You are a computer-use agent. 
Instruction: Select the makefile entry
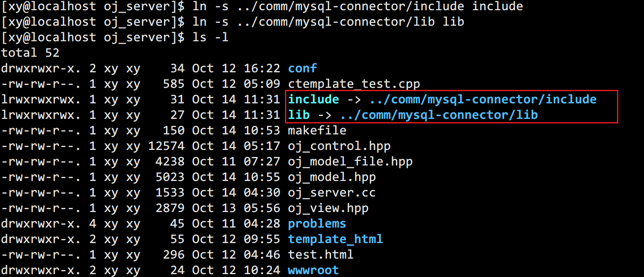[x=317, y=130]
